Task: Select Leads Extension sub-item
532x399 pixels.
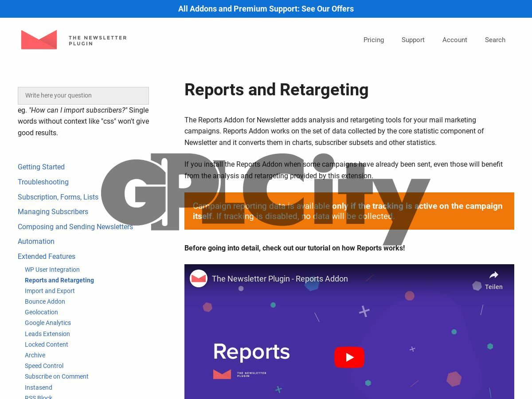Action: (x=47, y=334)
